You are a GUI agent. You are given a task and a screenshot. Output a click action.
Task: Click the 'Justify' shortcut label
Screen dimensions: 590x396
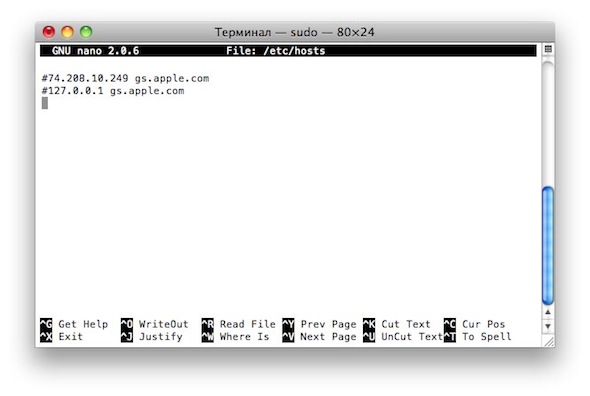click(161, 337)
